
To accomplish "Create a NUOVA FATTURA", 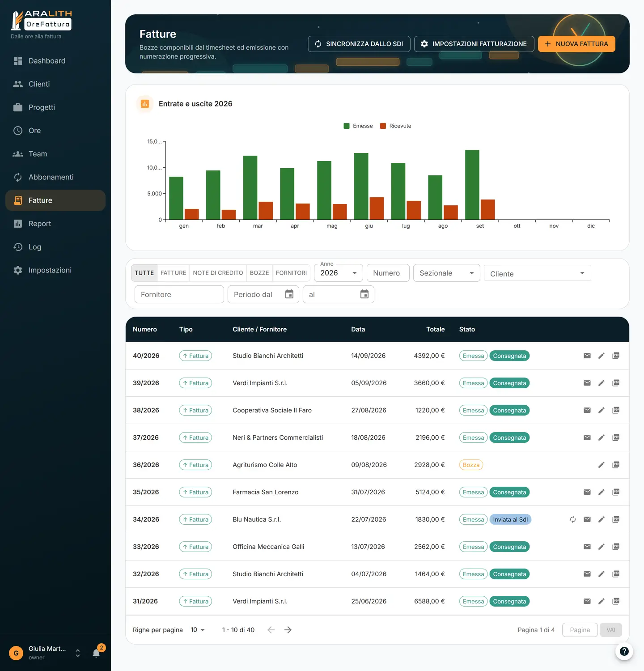I will pos(576,44).
